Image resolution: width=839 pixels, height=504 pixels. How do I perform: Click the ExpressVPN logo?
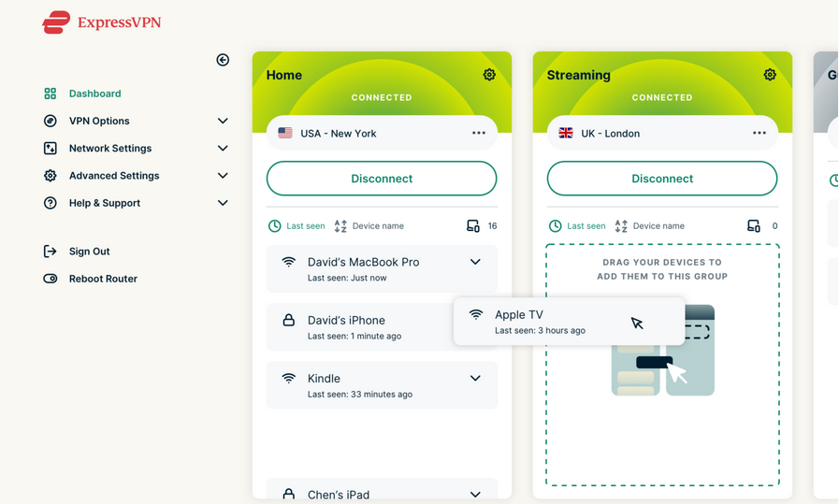(102, 22)
